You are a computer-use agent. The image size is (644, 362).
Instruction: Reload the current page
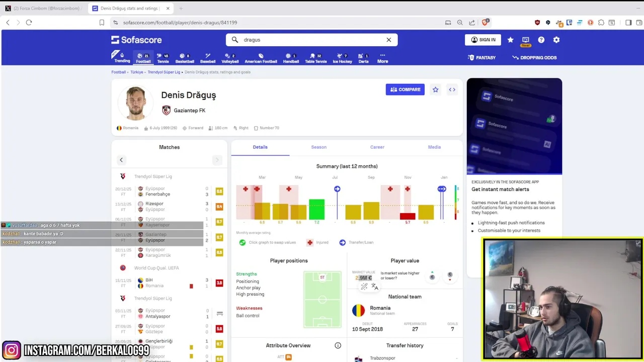coord(29,23)
